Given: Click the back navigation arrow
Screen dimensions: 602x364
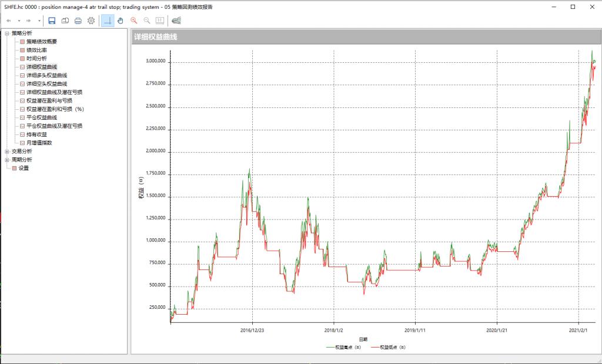Looking at the screenshot, I should (x=9, y=21).
